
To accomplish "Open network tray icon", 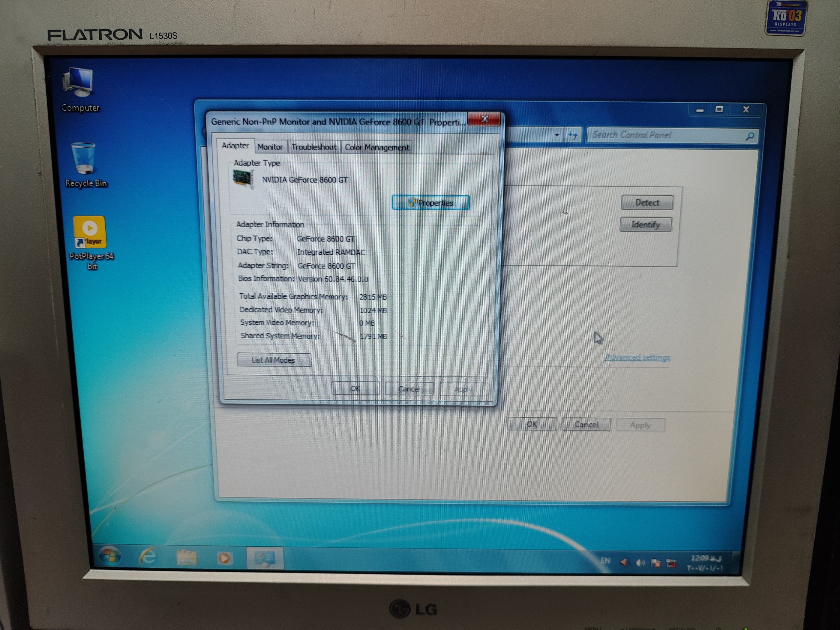I will coord(671,563).
